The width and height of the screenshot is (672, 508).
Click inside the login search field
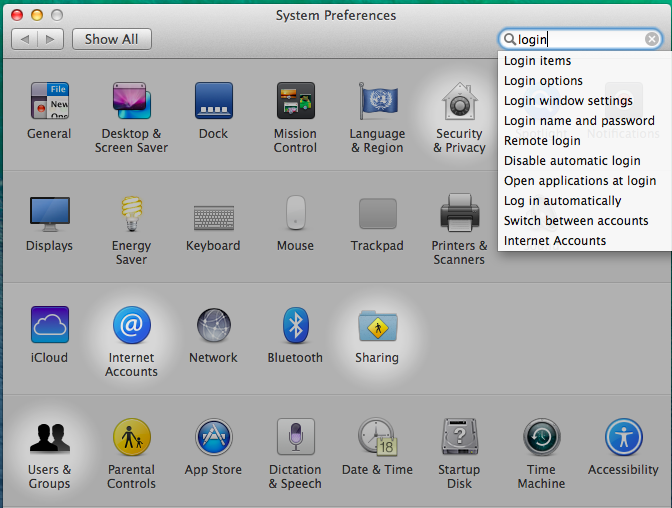pyautogui.click(x=580, y=39)
